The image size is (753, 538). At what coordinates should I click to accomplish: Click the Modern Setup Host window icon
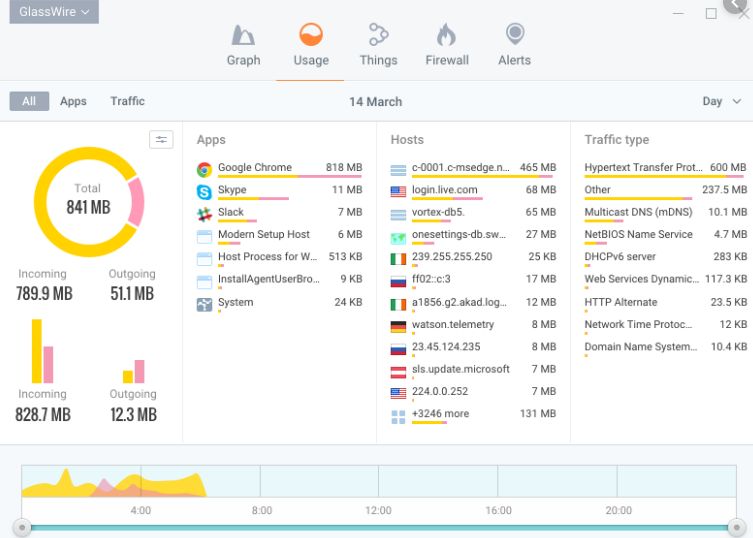coord(204,237)
